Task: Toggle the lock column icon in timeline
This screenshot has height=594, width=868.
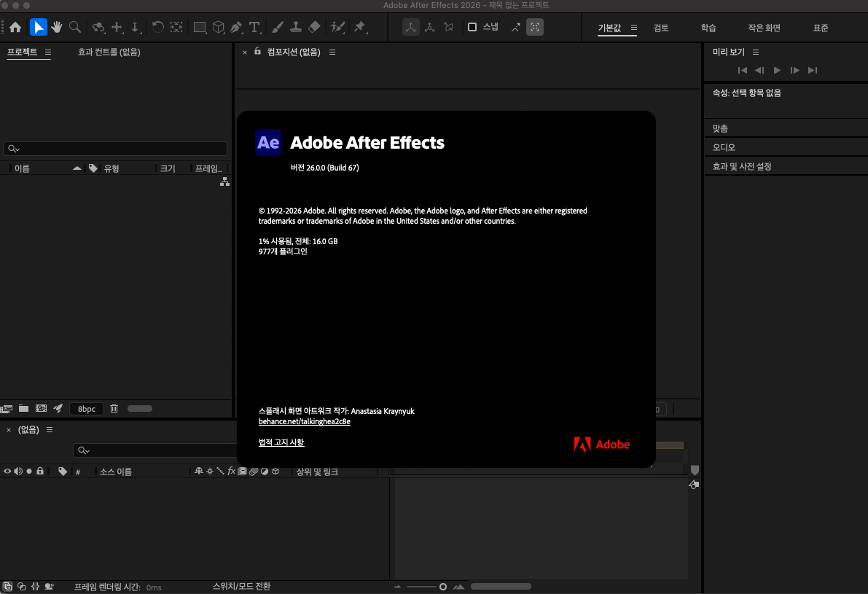Action: click(40, 472)
